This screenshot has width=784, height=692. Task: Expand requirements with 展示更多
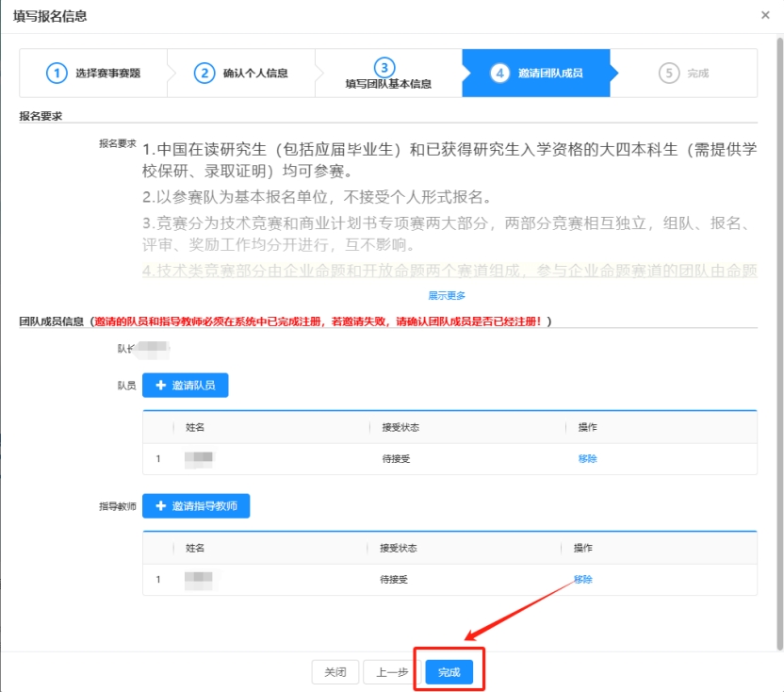tap(447, 295)
